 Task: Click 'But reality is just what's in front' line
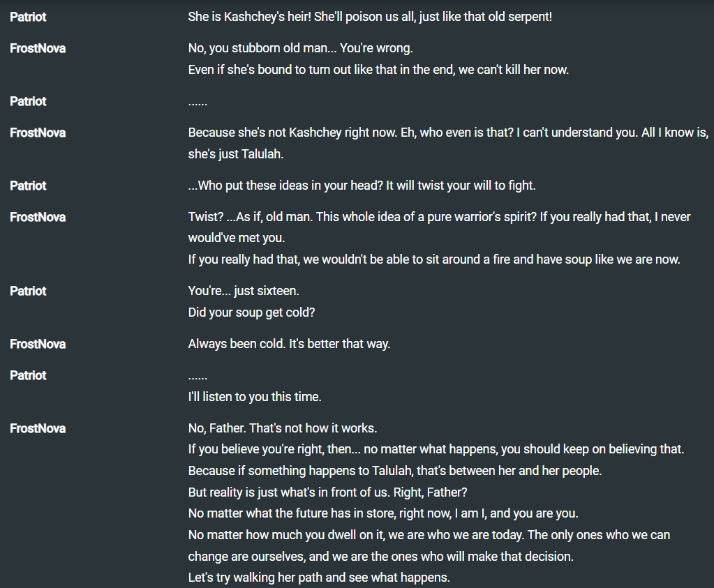[327, 492]
